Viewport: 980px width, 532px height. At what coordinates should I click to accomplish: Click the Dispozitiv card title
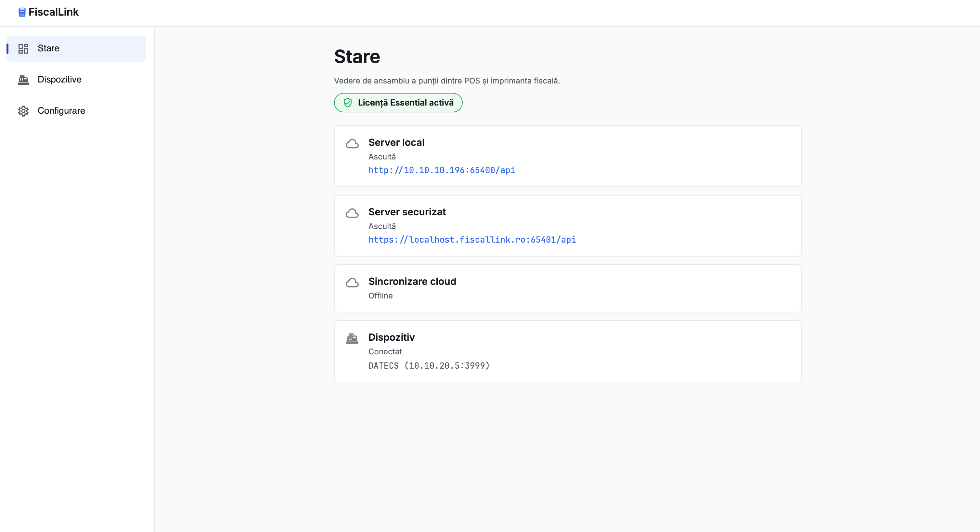tap(392, 338)
